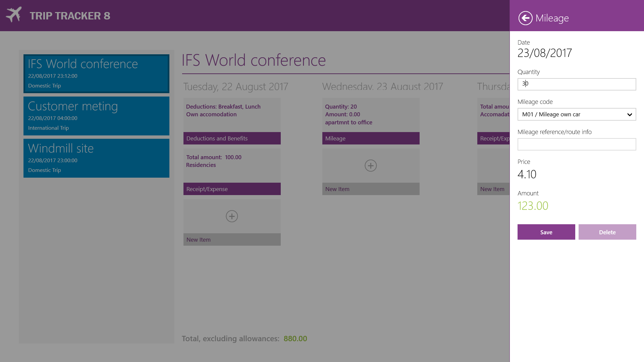Click the plus icon under Tuesday column
The width and height of the screenshot is (644, 362).
(232, 216)
